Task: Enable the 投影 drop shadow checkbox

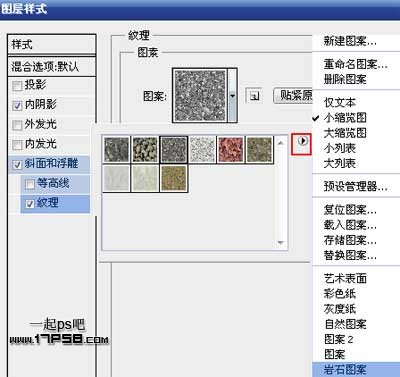Action: click(x=17, y=86)
